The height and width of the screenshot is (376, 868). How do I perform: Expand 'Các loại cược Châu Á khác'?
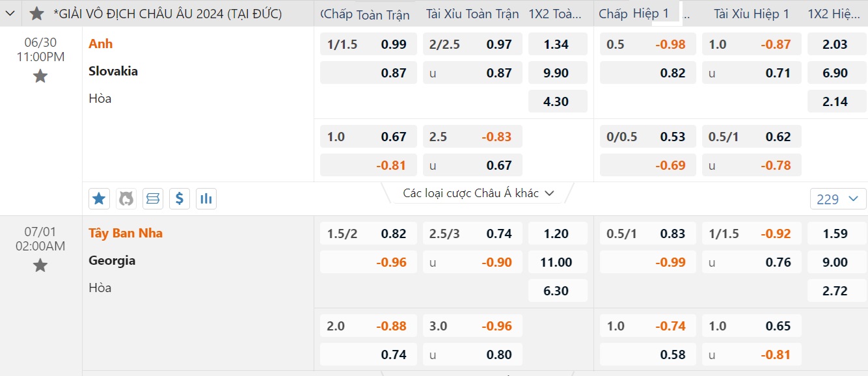478,193
